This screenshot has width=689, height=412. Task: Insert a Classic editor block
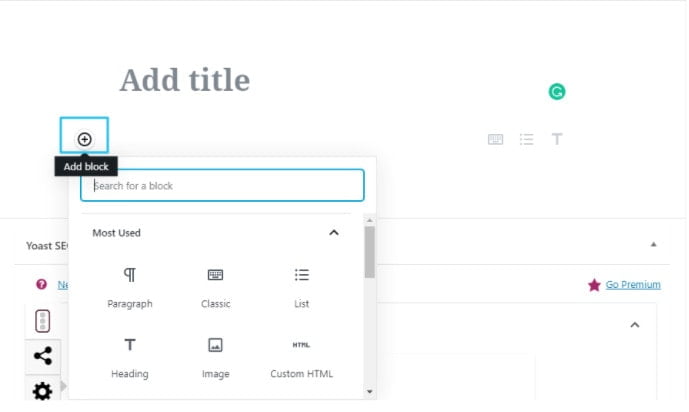pyautogui.click(x=215, y=288)
